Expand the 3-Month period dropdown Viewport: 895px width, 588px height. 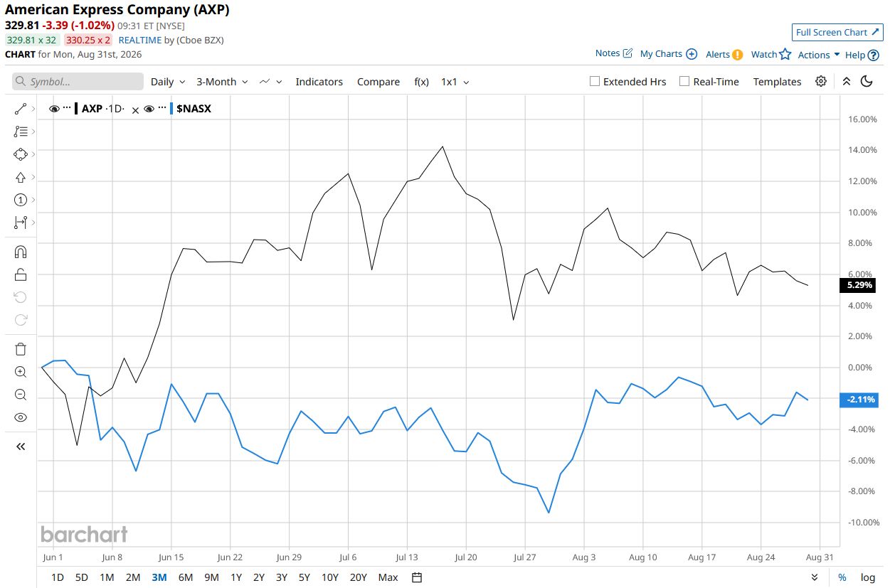[x=222, y=82]
